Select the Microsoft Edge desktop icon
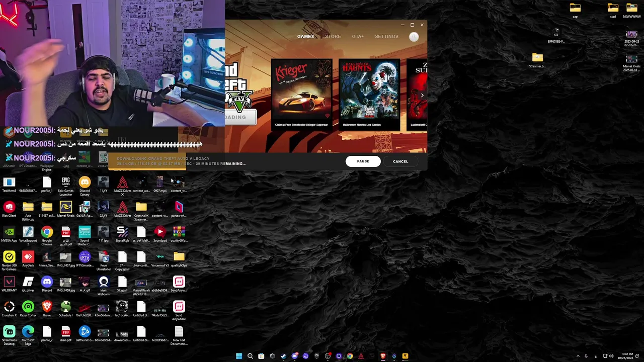The height and width of the screenshot is (362, 644). point(28,335)
